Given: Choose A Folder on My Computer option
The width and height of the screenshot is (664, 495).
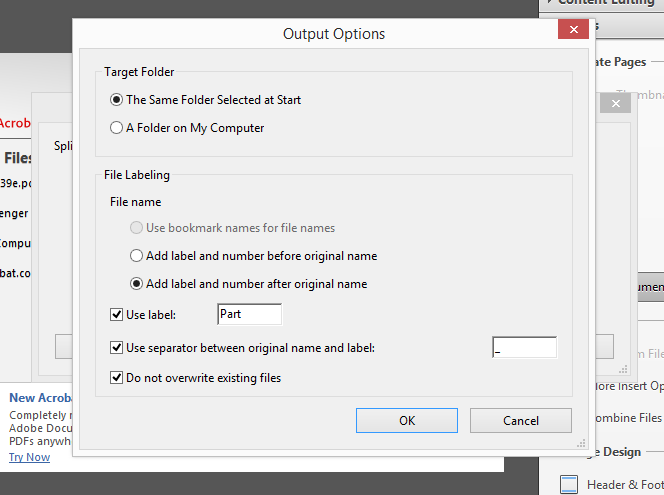Looking at the screenshot, I should 187,128.
